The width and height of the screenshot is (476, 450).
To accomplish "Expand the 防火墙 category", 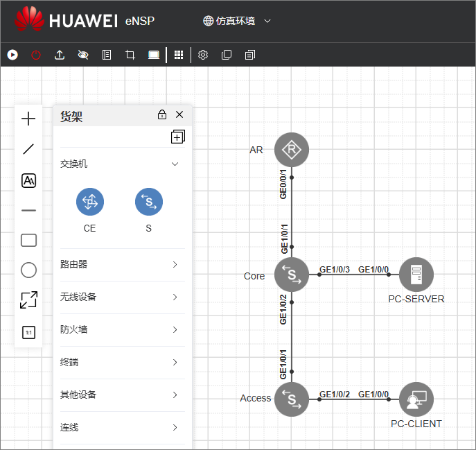I will click(x=123, y=329).
